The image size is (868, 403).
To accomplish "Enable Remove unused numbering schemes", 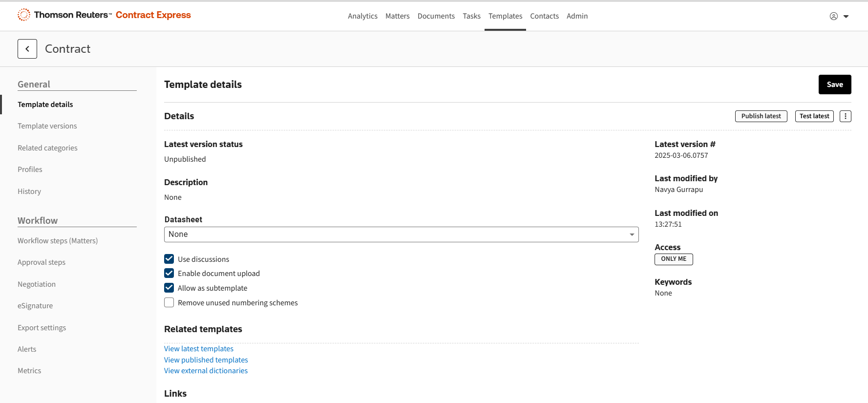I will coord(169,303).
